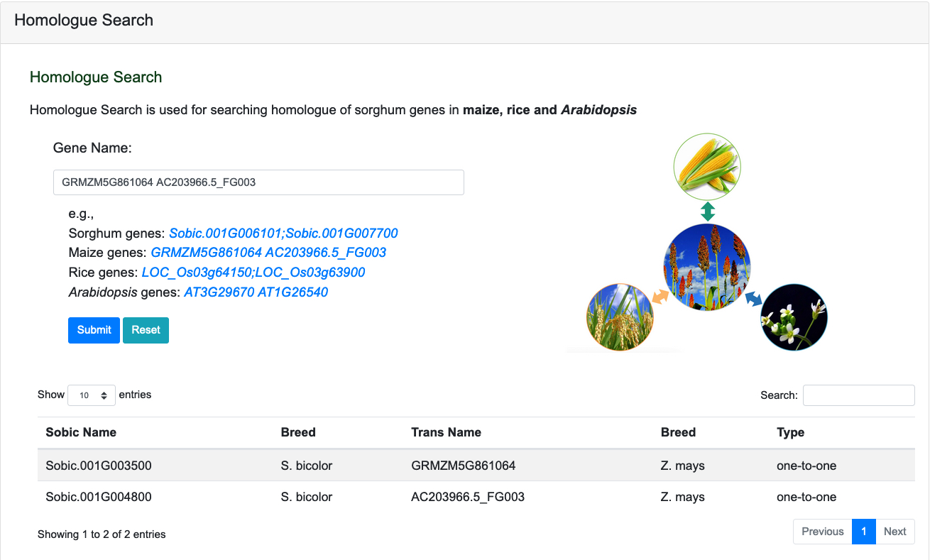Click the green double arrow below maize
This screenshot has width=930, height=560.
point(707,212)
